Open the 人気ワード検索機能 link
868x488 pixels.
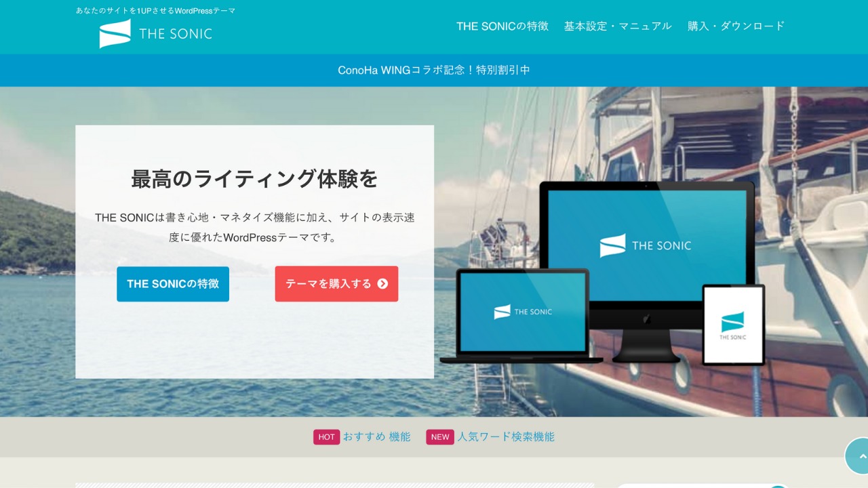(506, 436)
